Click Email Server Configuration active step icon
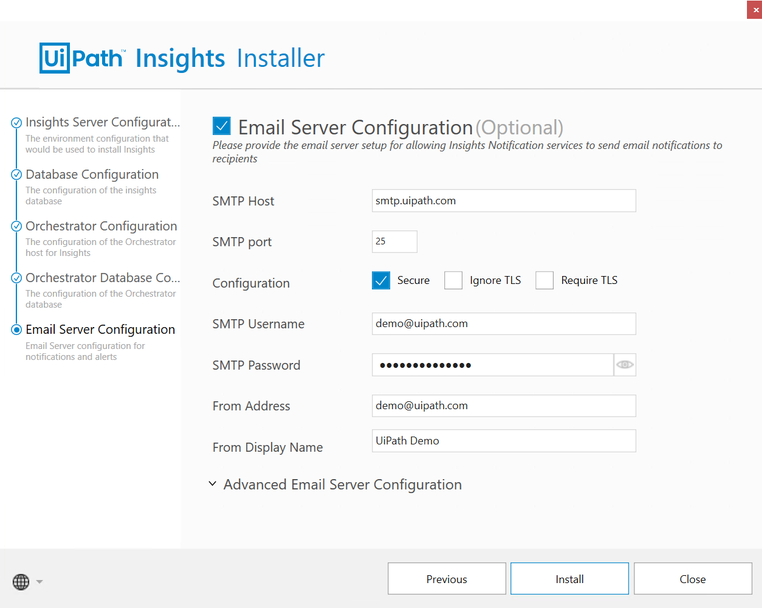This screenshot has height=608, width=762. pyautogui.click(x=17, y=330)
